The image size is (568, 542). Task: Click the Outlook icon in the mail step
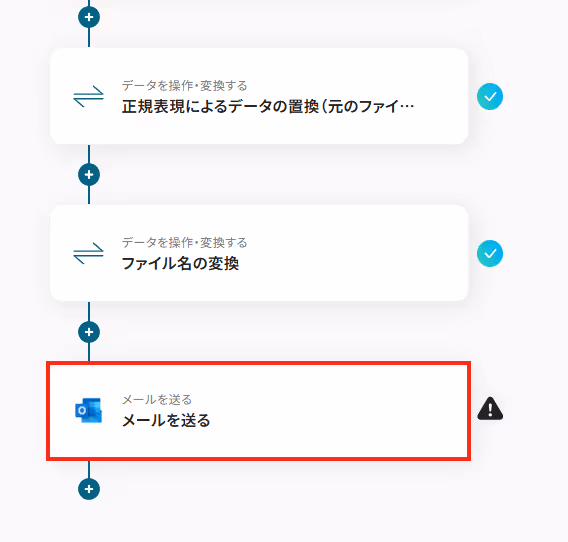pos(88,410)
